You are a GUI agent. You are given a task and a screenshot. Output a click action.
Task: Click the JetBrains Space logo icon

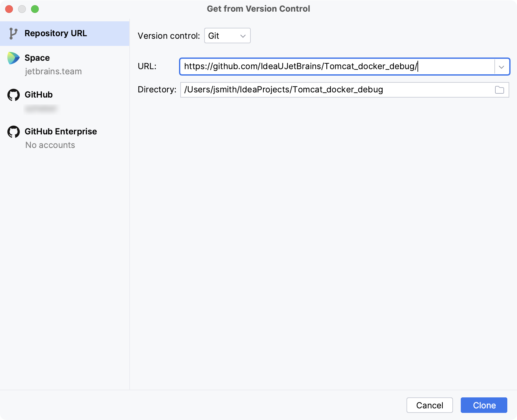click(13, 59)
